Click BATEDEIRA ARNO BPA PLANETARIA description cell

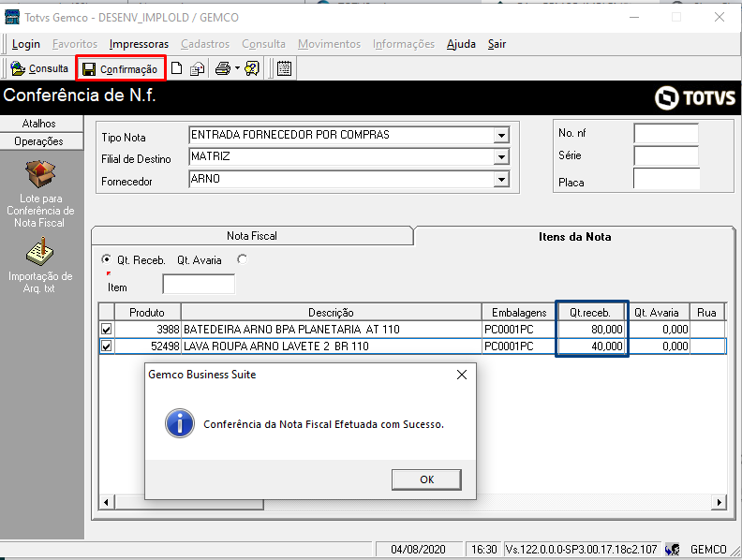pos(332,330)
